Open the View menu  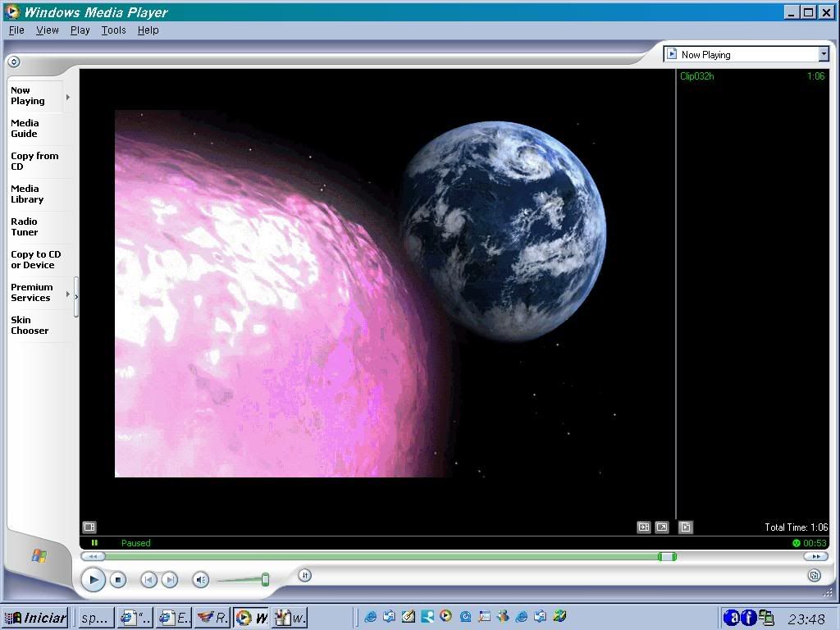point(47,30)
